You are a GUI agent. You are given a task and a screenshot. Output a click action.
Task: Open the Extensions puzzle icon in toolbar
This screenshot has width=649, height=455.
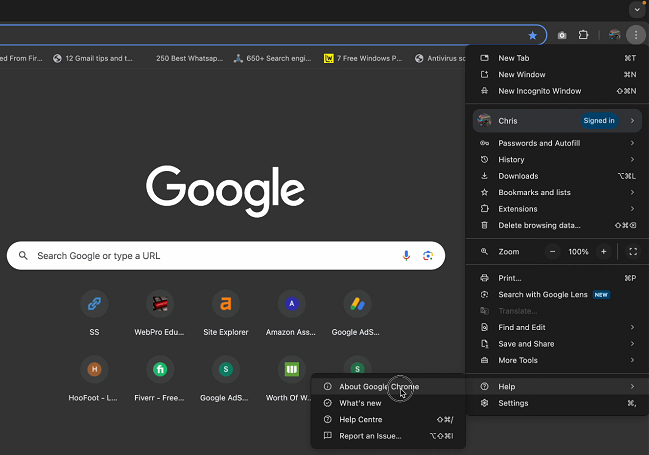pos(583,35)
